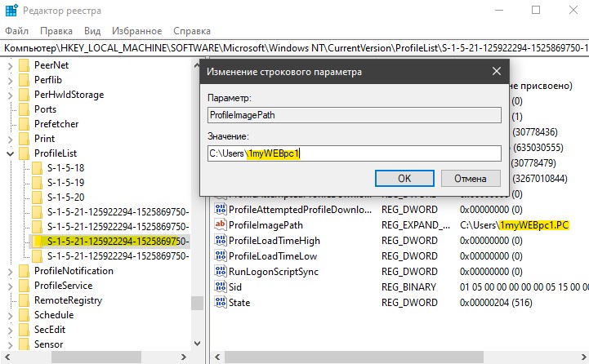589x364 pixels.
Task: Click the values pane horizontal scrollbar thumb
Action: click(354, 357)
